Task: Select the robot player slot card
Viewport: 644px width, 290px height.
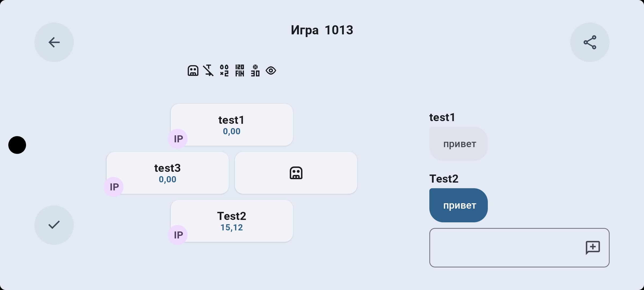Action: coord(296,173)
